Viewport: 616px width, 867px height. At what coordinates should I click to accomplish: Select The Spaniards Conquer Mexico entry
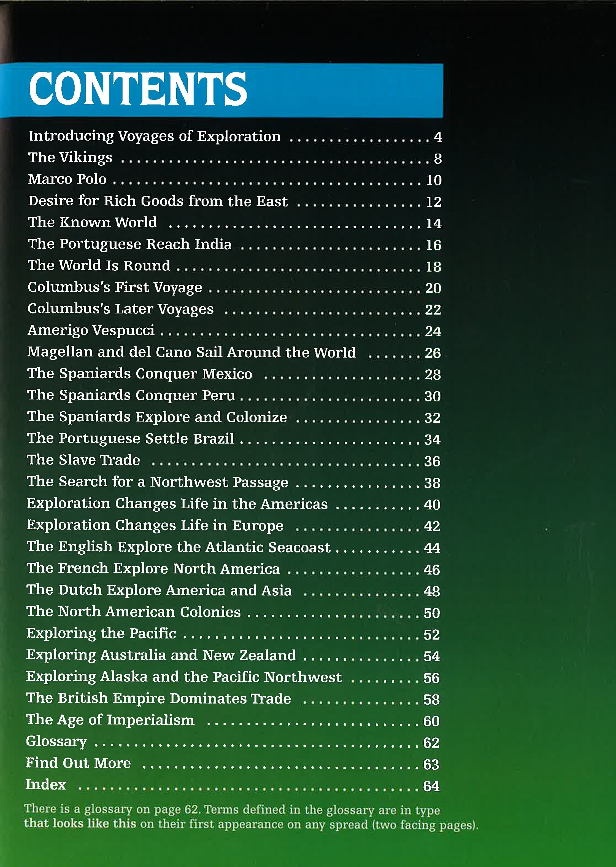(140, 375)
